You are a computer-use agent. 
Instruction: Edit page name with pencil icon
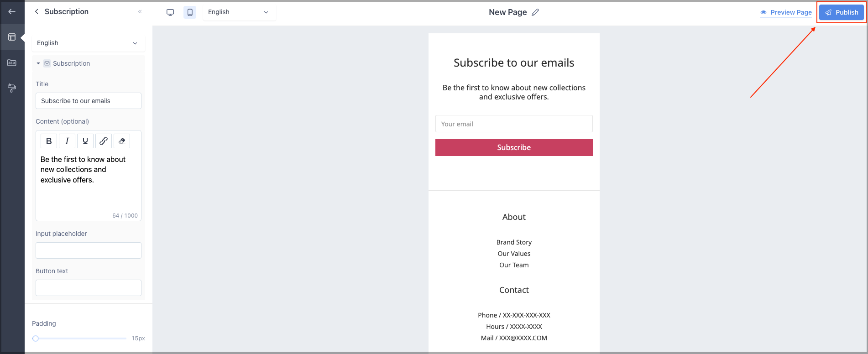point(535,12)
